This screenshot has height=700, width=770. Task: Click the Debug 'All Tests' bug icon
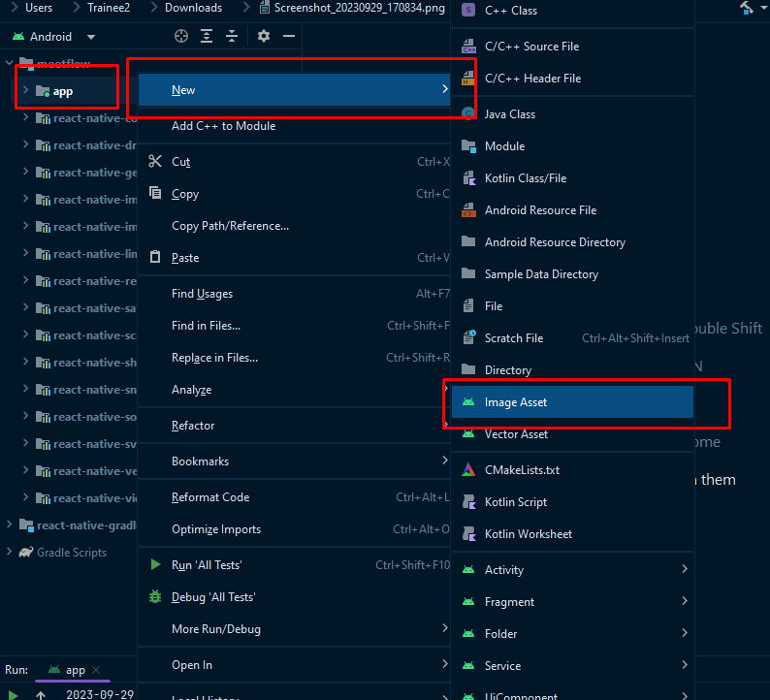tap(155, 597)
